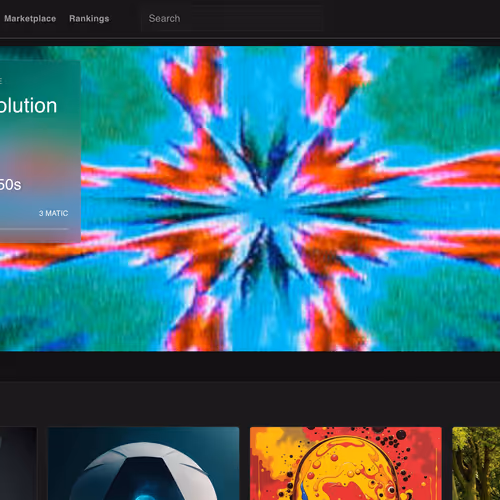
Task: Click the progress bar under 3 MATIC
Action: [x=34, y=229]
